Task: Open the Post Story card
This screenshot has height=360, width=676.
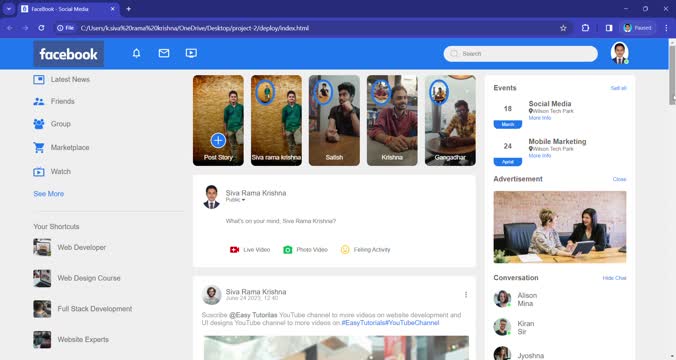Action: (x=218, y=120)
